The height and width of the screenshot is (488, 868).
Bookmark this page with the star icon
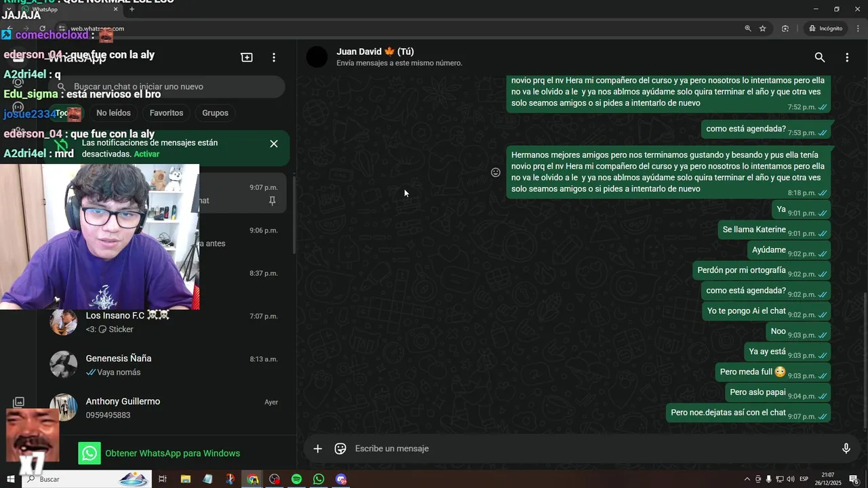(763, 28)
